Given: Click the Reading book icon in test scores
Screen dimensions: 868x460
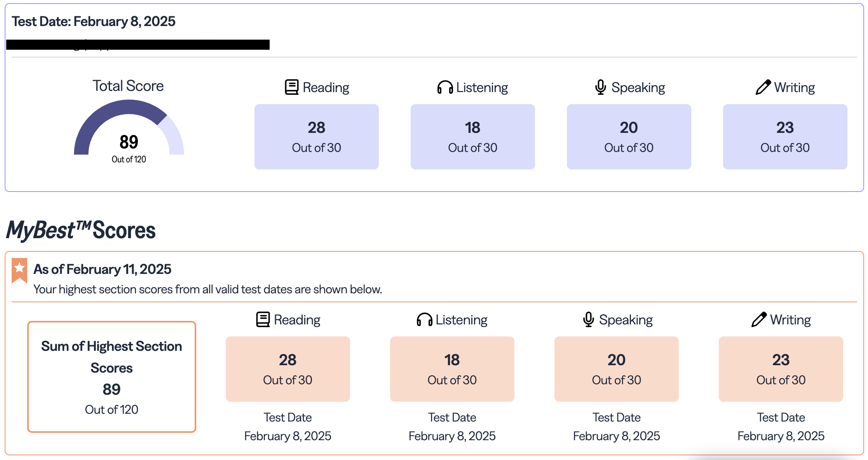Looking at the screenshot, I should pos(291,87).
